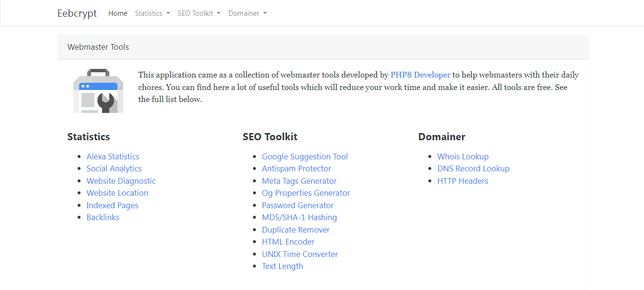Go to the Home nav item
The image size is (644, 290).
(118, 13)
